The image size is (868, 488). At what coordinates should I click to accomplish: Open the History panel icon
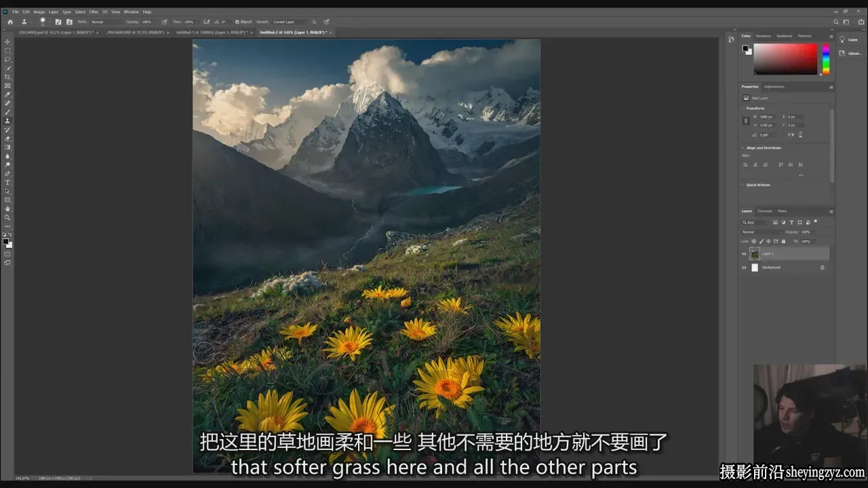click(731, 39)
